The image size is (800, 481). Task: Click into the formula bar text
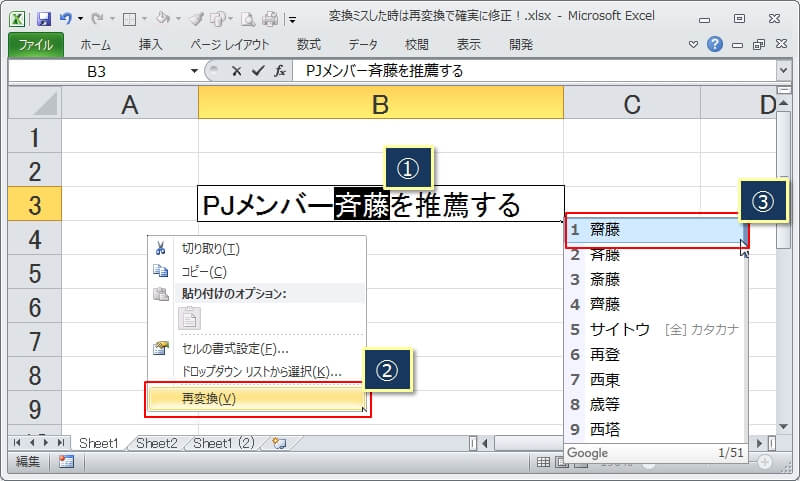point(534,71)
